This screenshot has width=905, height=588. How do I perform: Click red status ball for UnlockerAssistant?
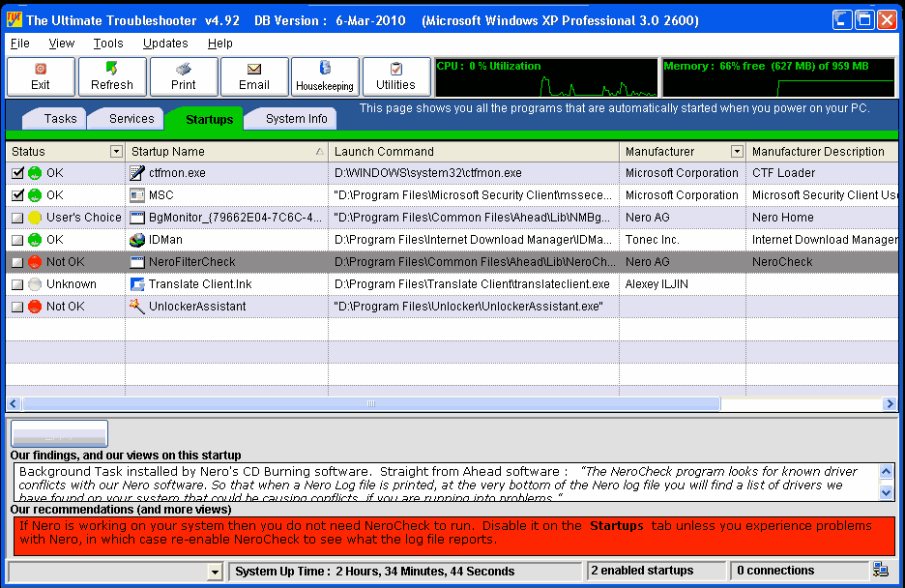(x=35, y=307)
